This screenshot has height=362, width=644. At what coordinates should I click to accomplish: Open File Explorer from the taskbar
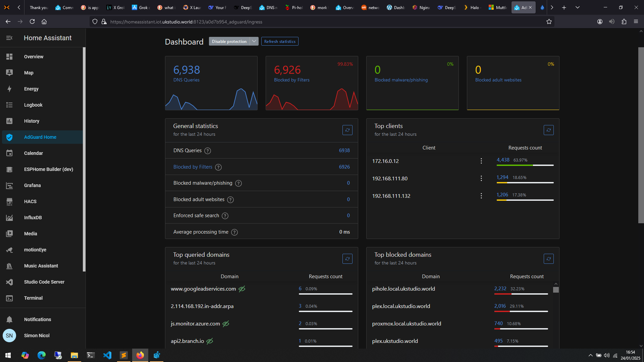tap(74, 355)
